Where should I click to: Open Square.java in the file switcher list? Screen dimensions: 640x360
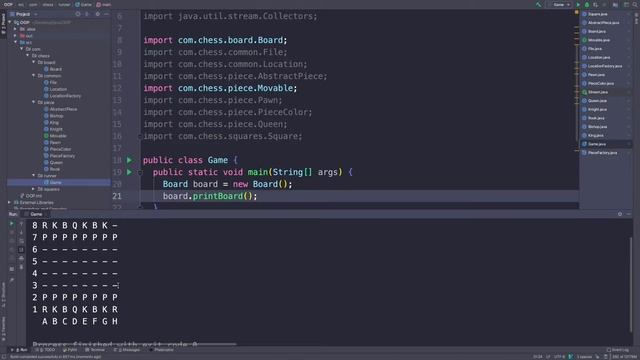(x=606, y=14)
